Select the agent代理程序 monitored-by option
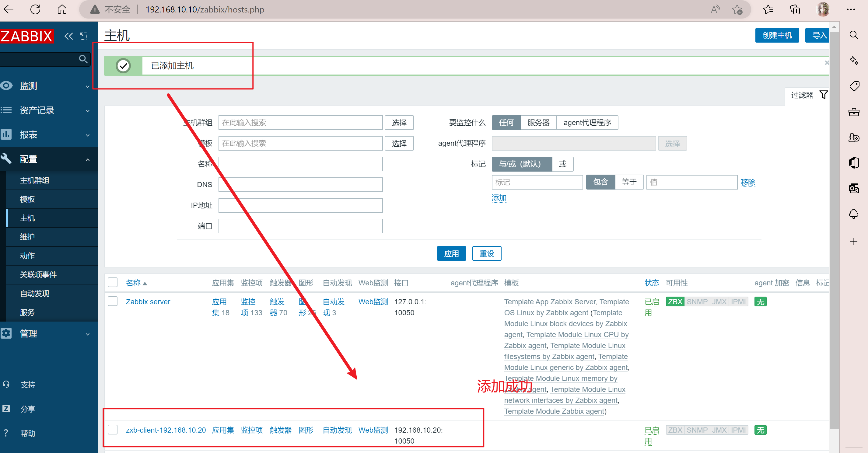This screenshot has width=868, height=453. (x=587, y=123)
